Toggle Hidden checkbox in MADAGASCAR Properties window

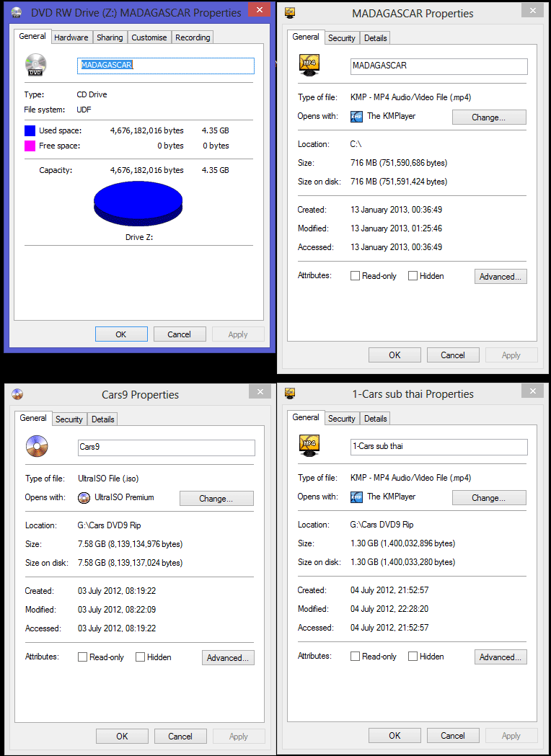413,276
